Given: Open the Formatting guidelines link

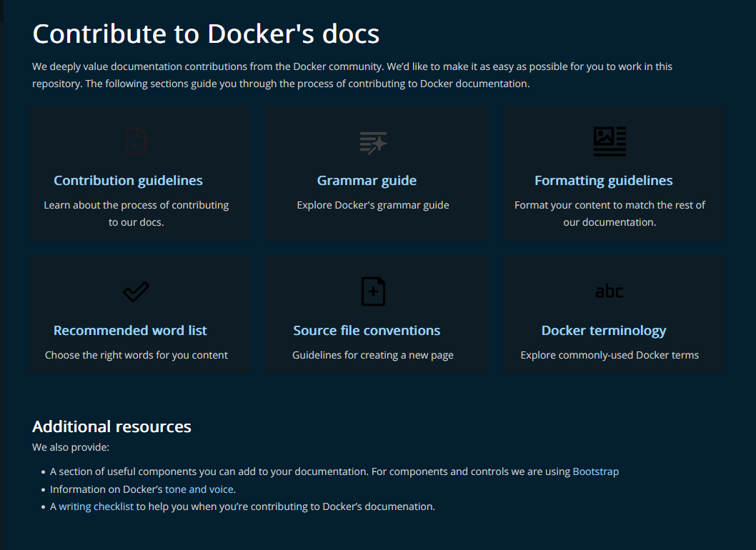Looking at the screenshot, I should (604, 180).
